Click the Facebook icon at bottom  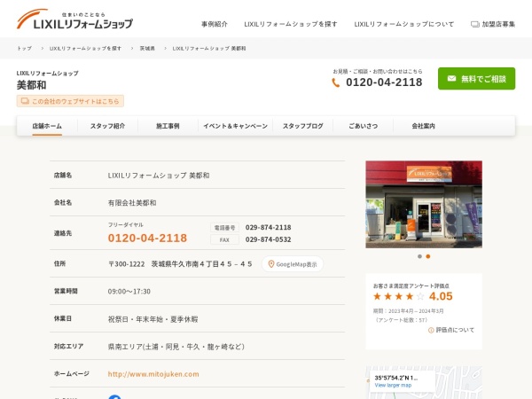(x=114, y=397)
